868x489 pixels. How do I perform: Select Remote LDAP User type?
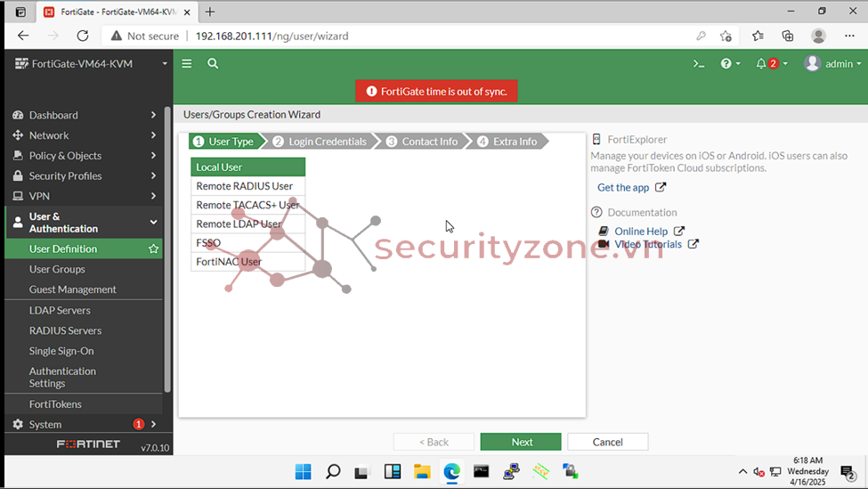(x=248, y=224)
